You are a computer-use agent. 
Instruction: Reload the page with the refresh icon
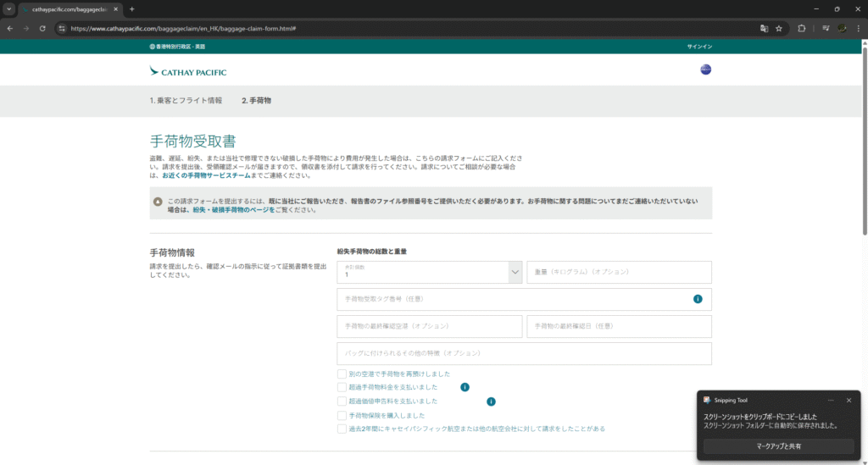(x=42, y=28)
